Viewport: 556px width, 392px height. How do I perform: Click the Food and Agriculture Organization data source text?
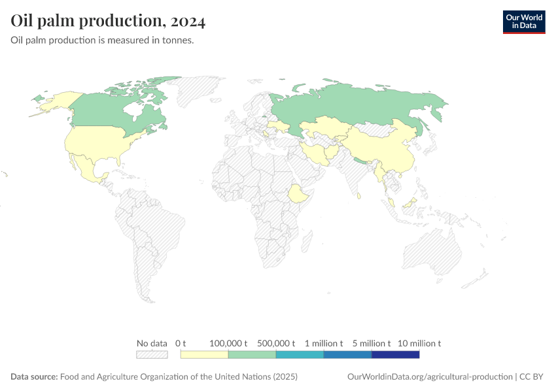(179, 377)
